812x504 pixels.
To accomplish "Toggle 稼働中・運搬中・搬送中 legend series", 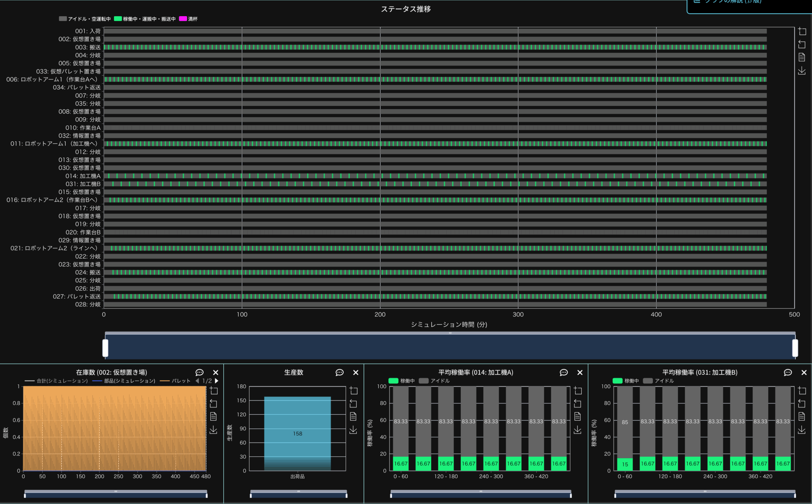I will pos(145,19).
